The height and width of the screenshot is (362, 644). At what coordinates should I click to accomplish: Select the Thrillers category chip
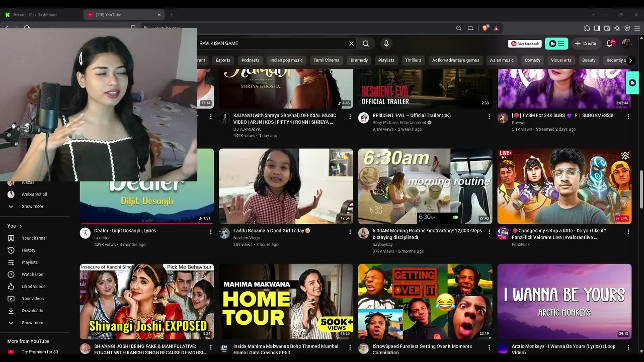click(413, 60)
